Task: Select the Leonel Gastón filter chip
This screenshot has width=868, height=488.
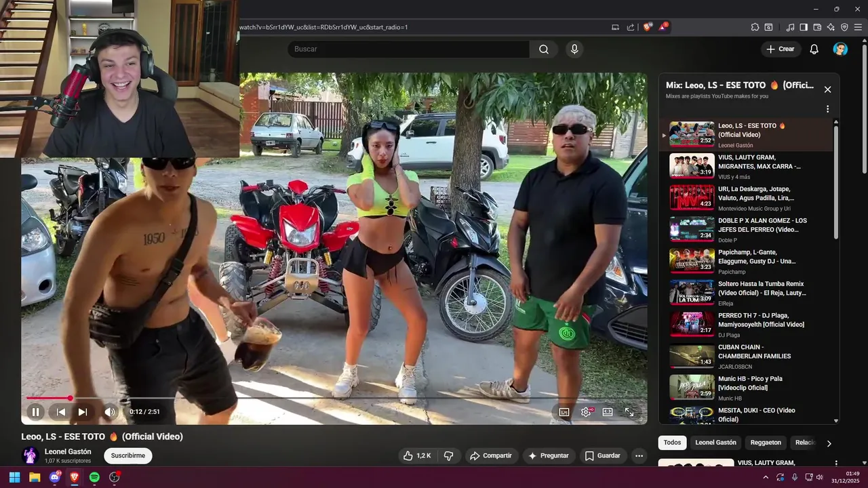Action: click(715, 443)
